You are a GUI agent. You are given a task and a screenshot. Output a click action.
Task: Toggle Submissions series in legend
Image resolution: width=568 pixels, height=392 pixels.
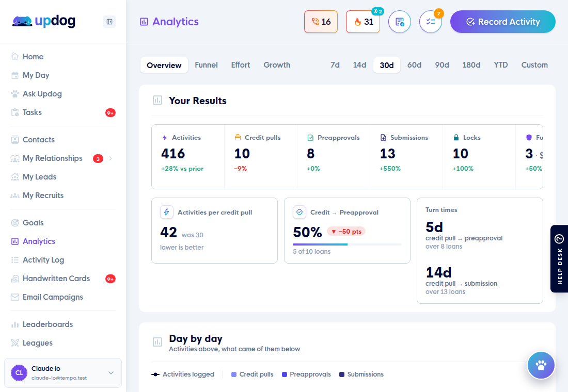361,374
